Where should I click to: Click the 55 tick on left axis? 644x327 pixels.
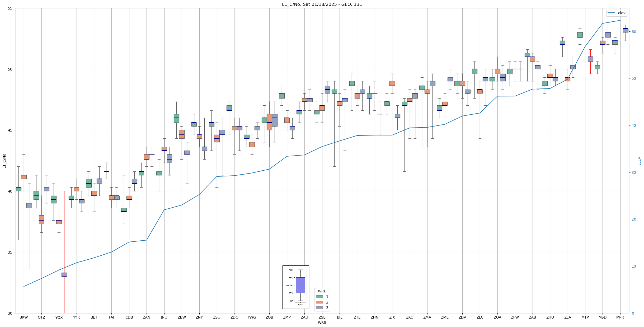pos(10,8)
